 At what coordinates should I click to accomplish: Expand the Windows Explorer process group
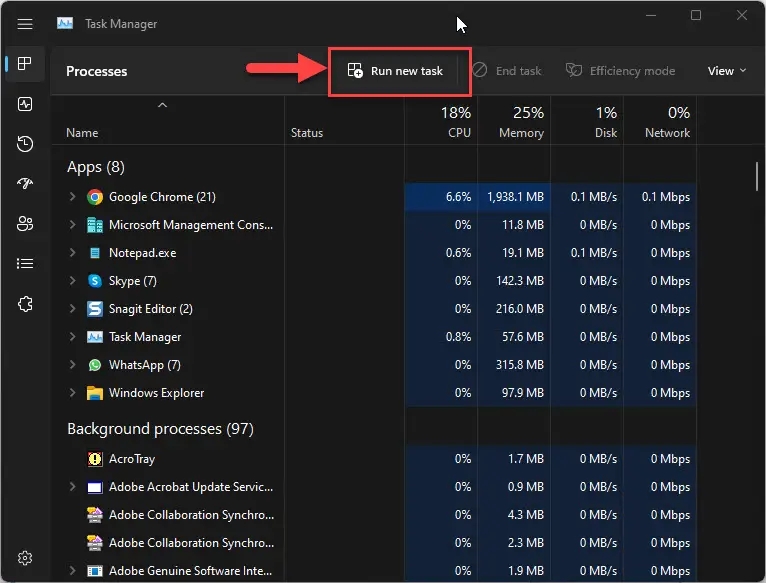tap(72, 392)
